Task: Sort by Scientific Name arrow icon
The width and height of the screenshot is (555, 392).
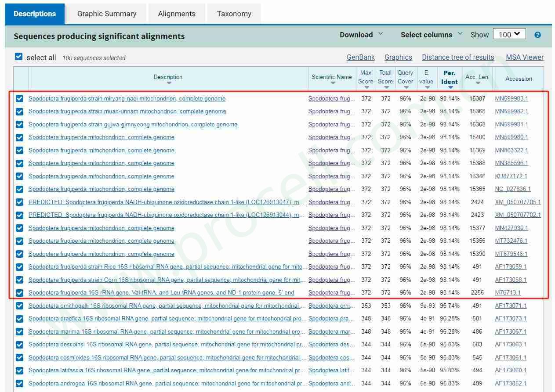Action: [333, 83]
